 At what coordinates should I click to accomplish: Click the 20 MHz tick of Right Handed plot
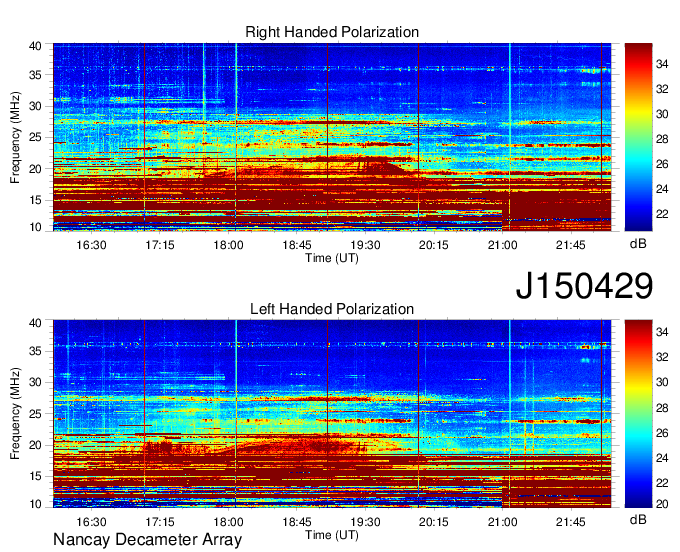tap(35, 169)
